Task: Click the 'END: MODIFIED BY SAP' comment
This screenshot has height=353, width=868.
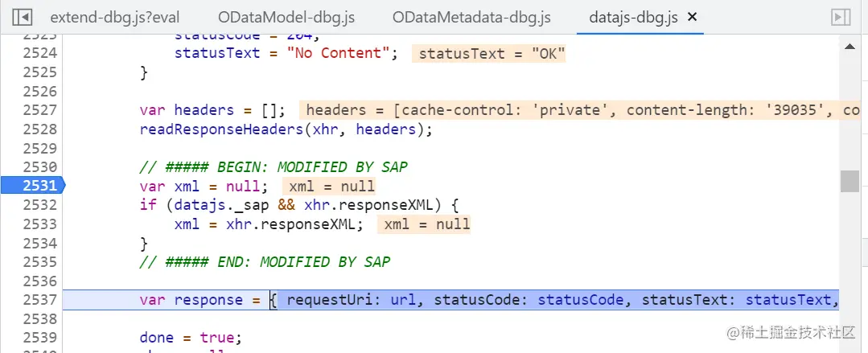Action: coord(265,261)
